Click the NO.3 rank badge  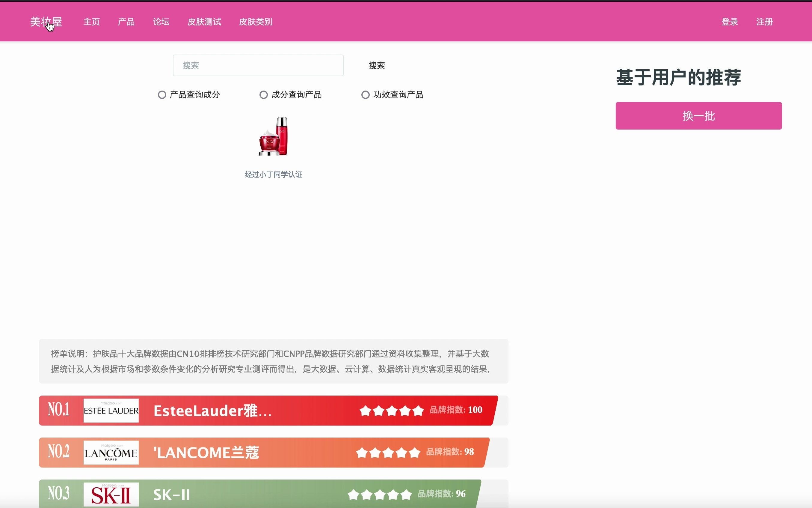coord(59,493)
